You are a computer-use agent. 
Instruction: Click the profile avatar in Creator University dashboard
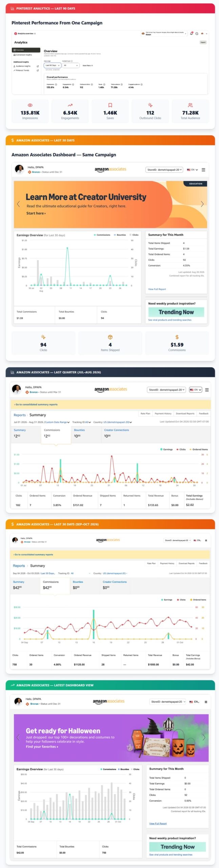point(20,169)
